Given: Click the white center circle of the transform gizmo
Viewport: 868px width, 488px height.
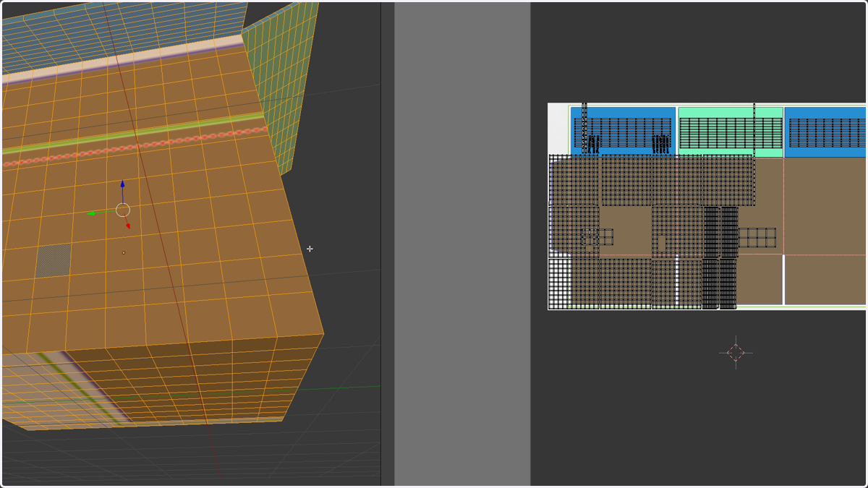Looking at the screenshot, I should point(123,210).
